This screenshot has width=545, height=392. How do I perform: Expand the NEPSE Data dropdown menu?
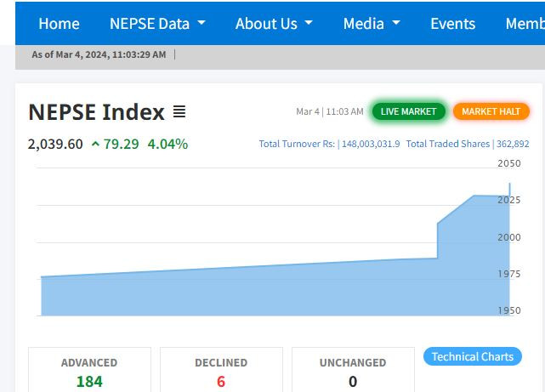click(x=157, y=24)
